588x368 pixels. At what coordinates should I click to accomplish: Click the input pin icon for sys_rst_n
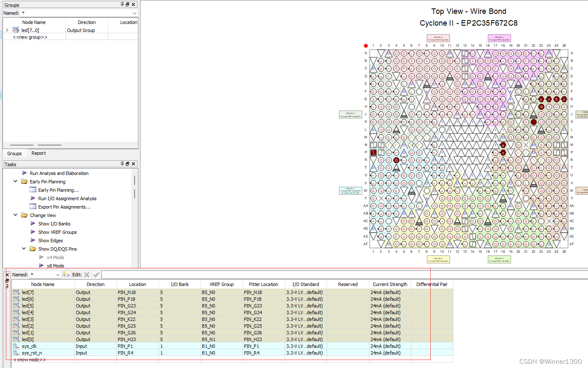16,352
